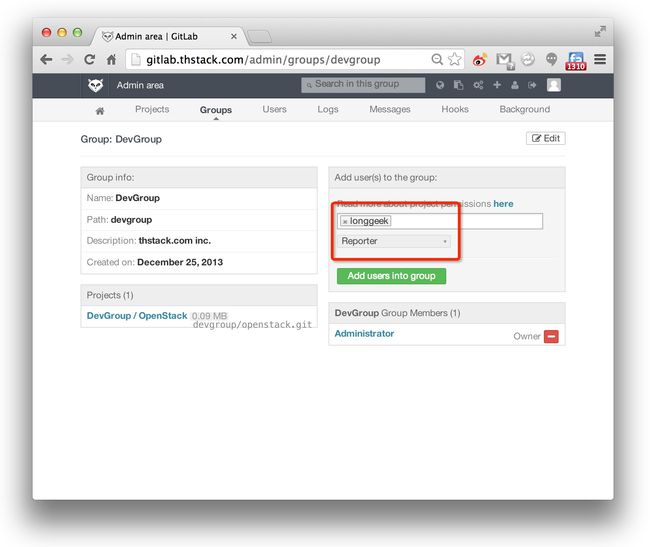Open the Chrome hamburger menu
The height and width of the screenshot is (547, 650).
pyautogui.click(x=600, y=59)
